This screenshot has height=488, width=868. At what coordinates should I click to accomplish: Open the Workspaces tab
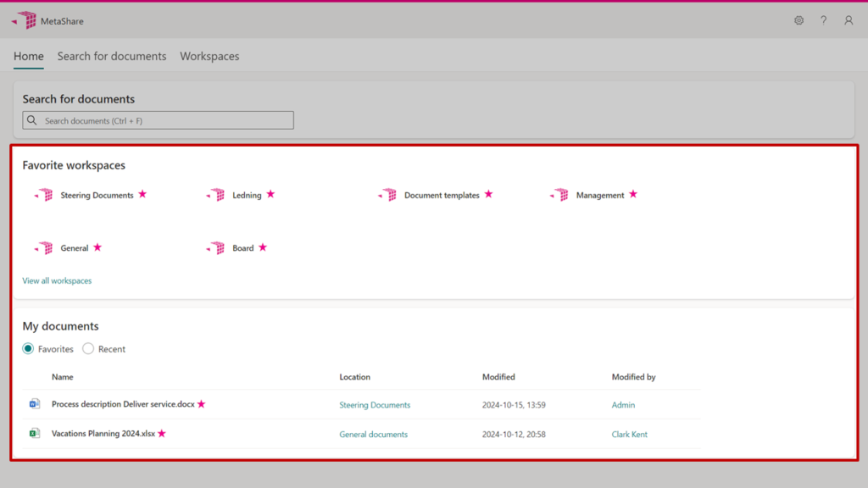pyautogui.click(x=209, y=56)
